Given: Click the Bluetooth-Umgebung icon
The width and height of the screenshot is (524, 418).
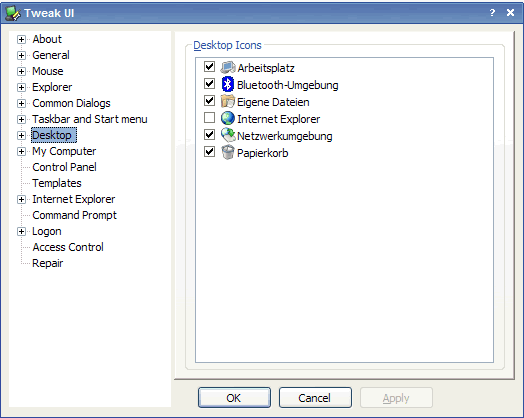Looking at the screenshot, I should [228, 84].
